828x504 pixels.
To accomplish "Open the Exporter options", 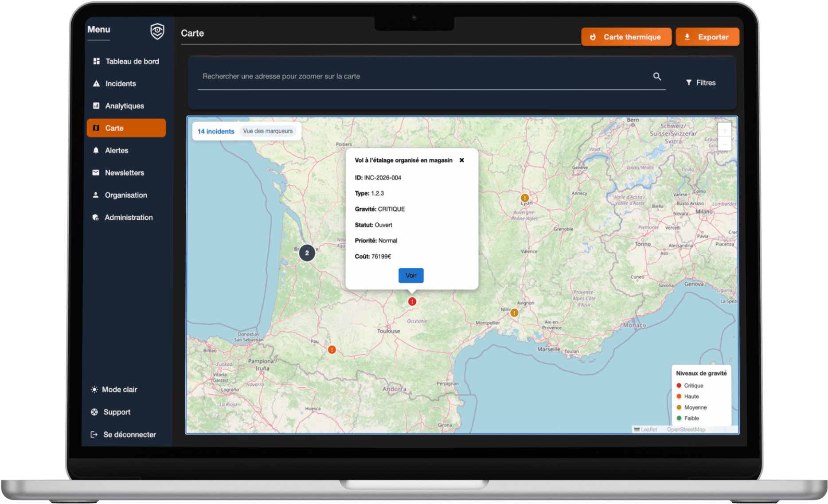I will [707, 37].
